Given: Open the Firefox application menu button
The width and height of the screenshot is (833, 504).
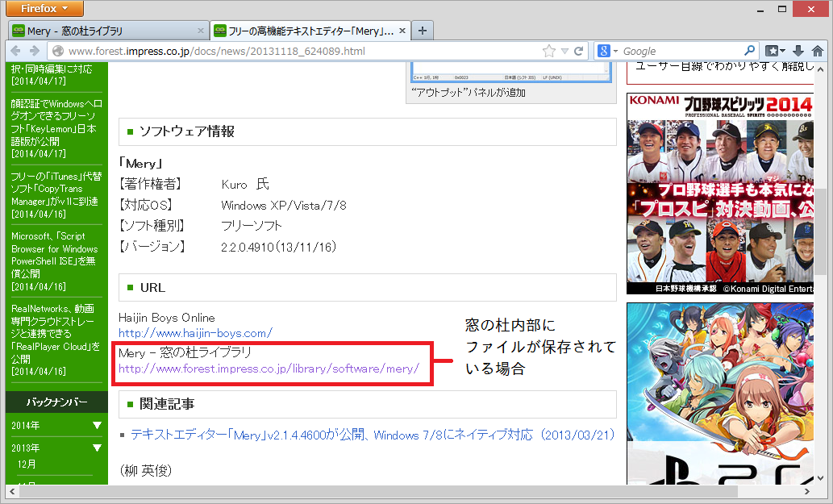Looking at the screenshot, I should 44,9.
